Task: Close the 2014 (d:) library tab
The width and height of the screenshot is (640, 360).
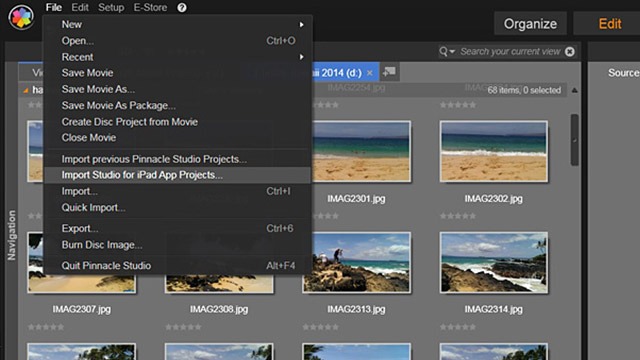Action: [x=370, y=73]
